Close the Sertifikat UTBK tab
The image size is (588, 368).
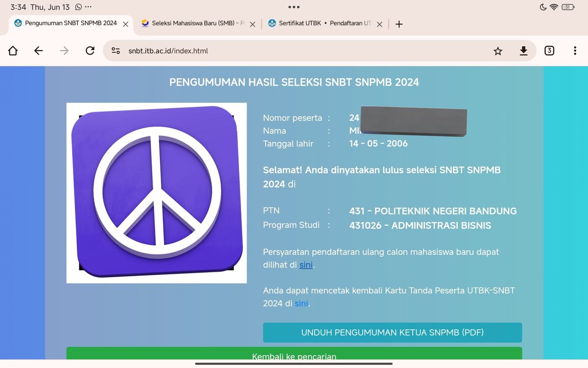point(379,24)
